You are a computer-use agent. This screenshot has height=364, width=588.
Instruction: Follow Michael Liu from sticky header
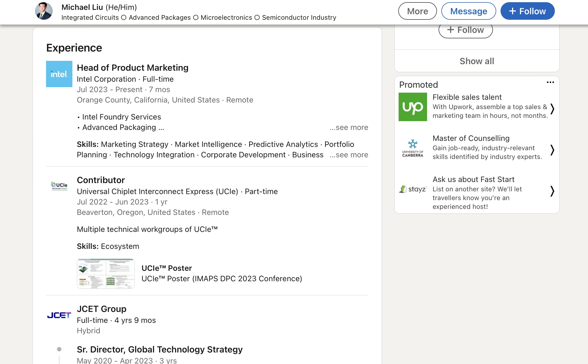[528, 11]
